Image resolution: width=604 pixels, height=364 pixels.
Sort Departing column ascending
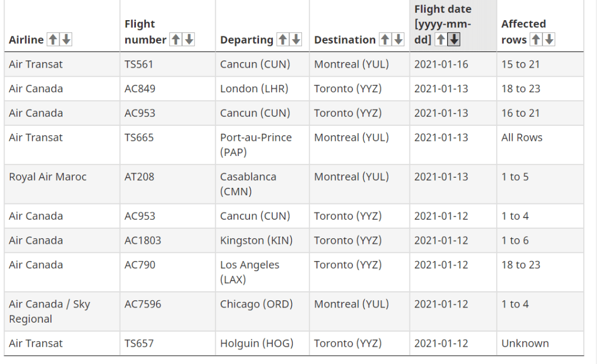283,39
